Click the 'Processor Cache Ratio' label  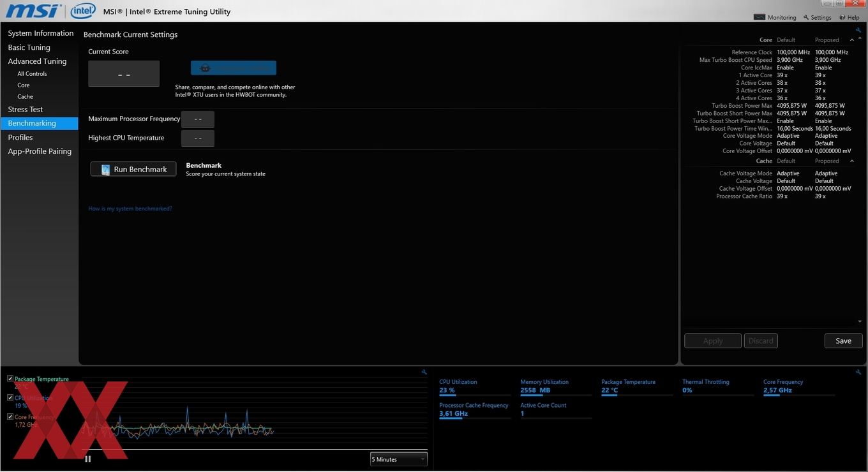pos(744,196)
